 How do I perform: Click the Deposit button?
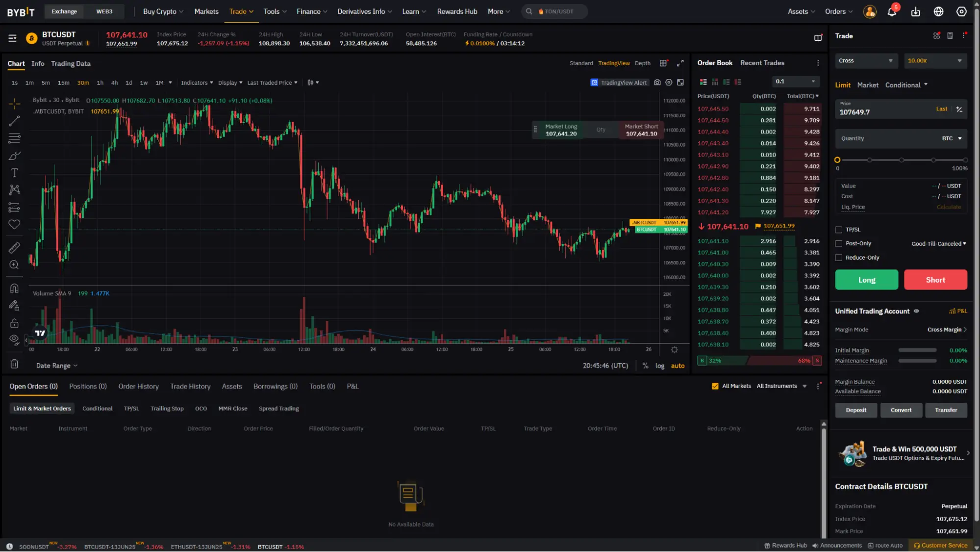point(856,410)
